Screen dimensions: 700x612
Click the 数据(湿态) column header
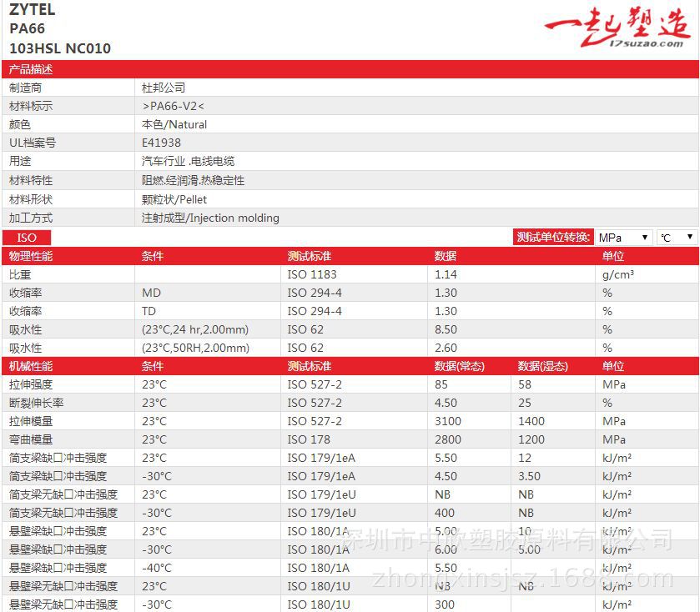[543, 366]
